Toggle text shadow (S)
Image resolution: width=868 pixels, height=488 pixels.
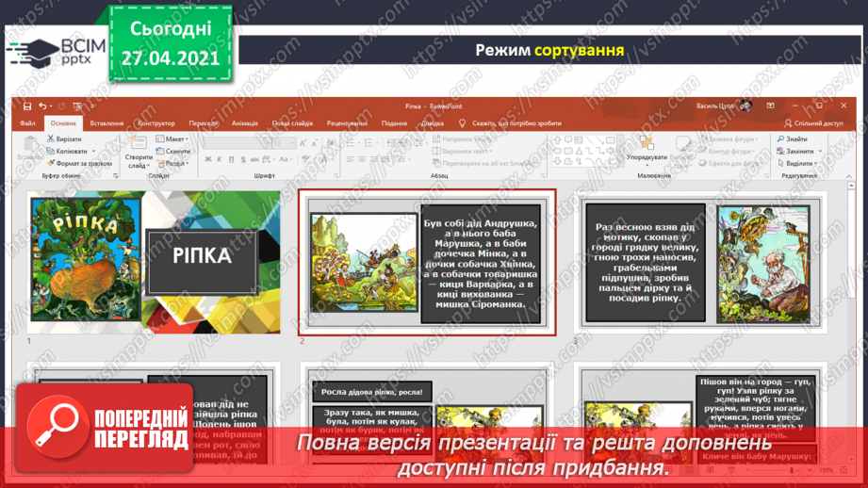[x=242, y=159]
